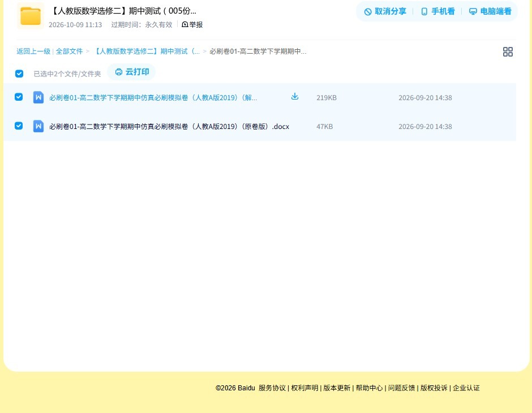Screen dimensions: 532x413
Task: Uncheck the 解析版 file checkbox
Action: 19,97
